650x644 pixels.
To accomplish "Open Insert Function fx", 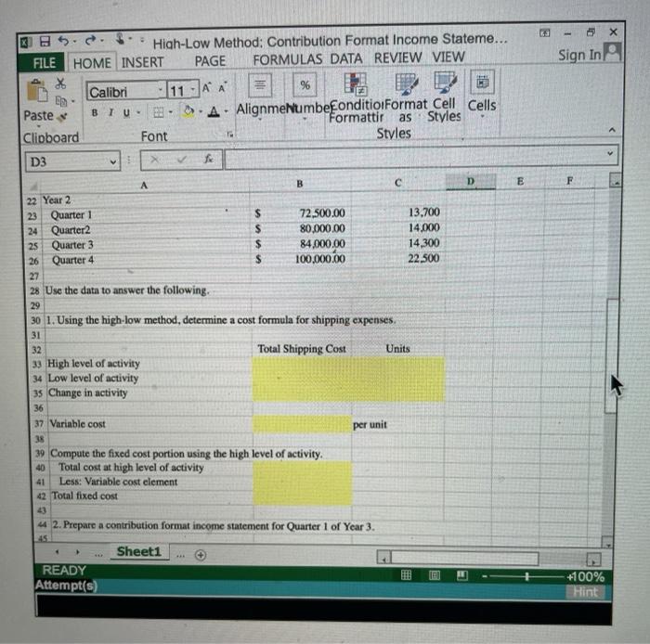I will 209,159.
